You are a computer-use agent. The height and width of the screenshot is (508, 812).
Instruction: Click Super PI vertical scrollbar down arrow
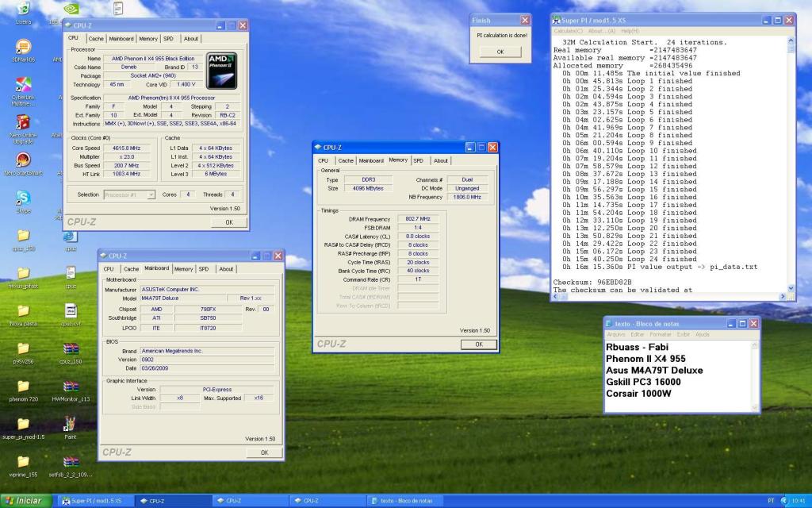tap(791, 288)
